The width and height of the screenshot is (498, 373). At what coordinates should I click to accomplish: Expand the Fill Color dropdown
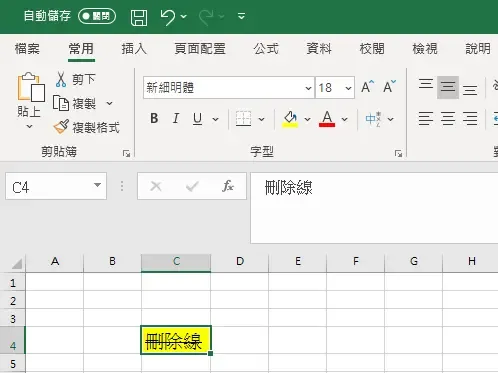307,119
